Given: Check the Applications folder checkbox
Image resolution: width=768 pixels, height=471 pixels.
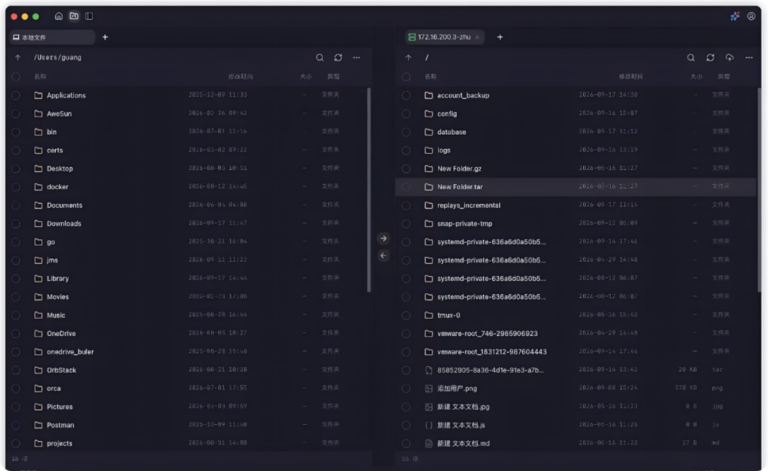Looking at the screenshot, I should 16,95.
